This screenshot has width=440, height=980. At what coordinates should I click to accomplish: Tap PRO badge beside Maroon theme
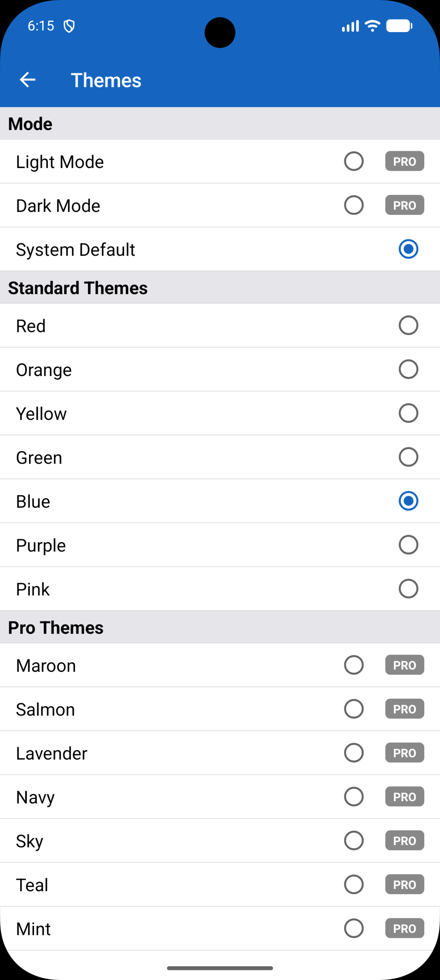(404, 665)
